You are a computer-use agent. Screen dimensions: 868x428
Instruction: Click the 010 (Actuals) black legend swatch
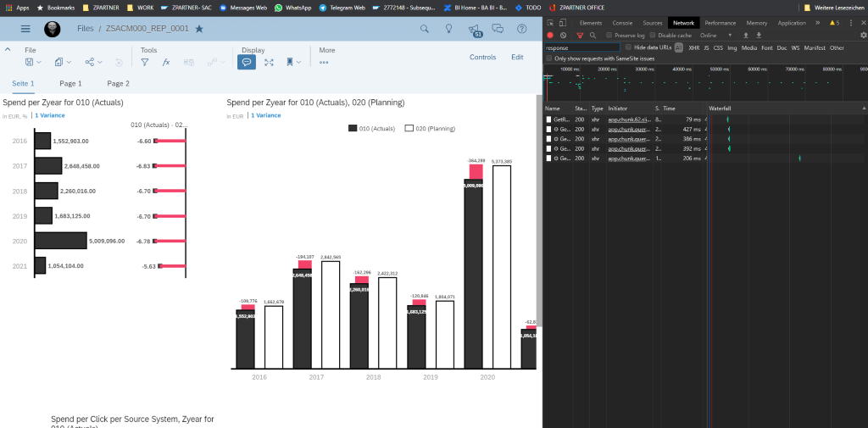coord(353,129)
